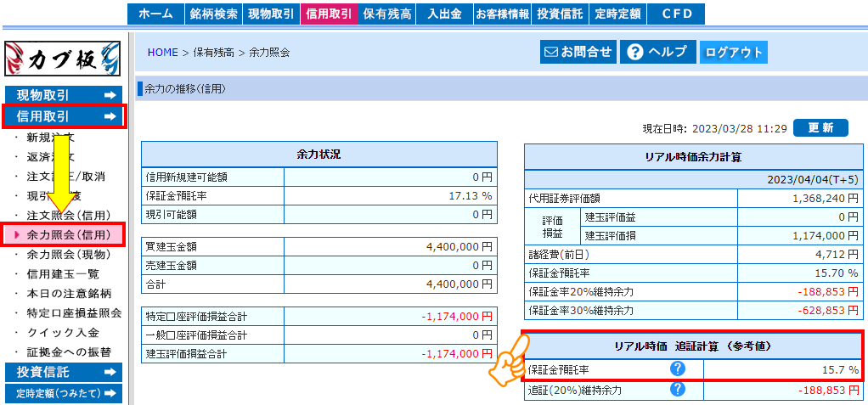868x405 pixels.
Task: Select 特定口座損益照会 sidebar item
Action: pyautogui.click(x=74, y=312)
